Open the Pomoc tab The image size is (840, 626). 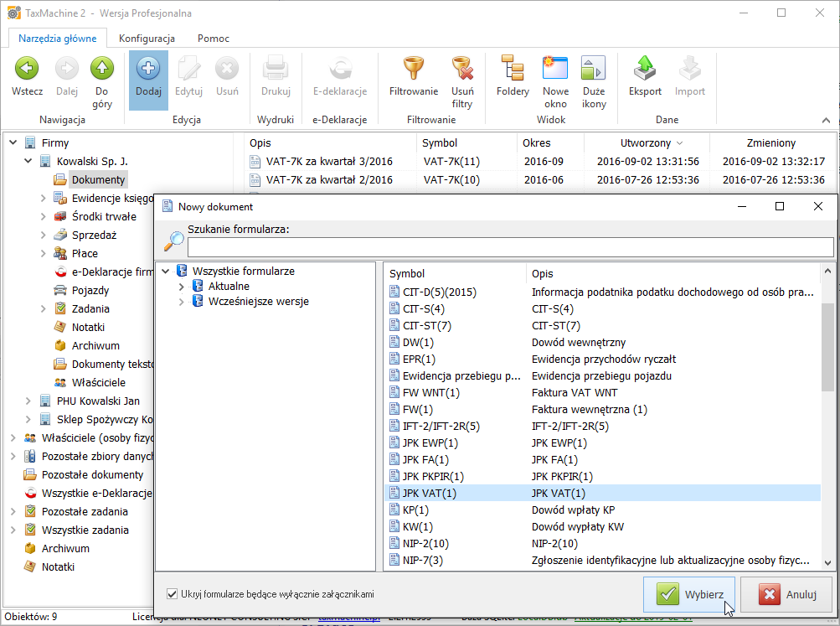pyautogui.click(x=214, y=38)
